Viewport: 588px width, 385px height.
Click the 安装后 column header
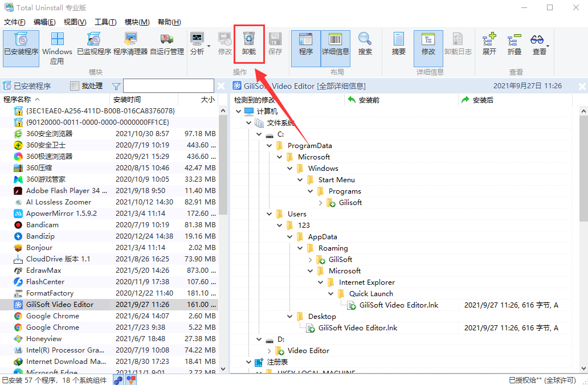click(515, 100)
